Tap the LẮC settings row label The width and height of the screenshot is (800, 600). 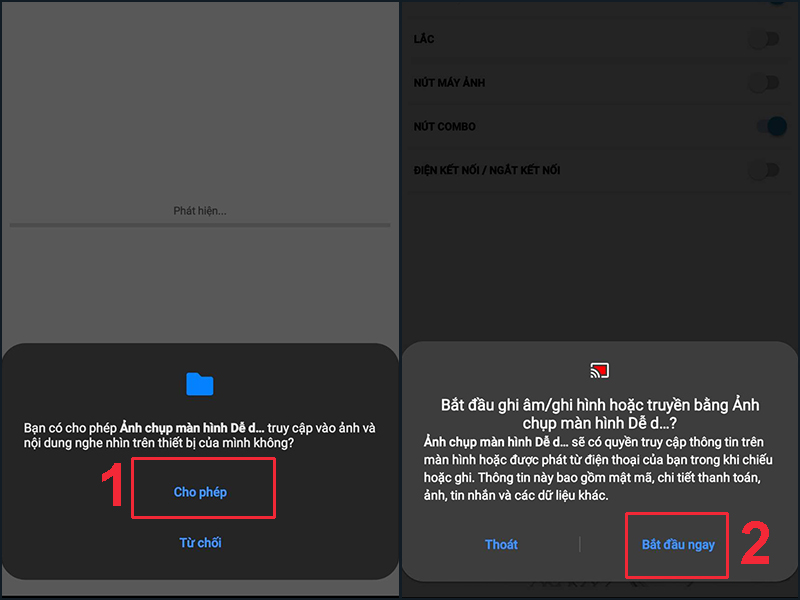point(424,39)
